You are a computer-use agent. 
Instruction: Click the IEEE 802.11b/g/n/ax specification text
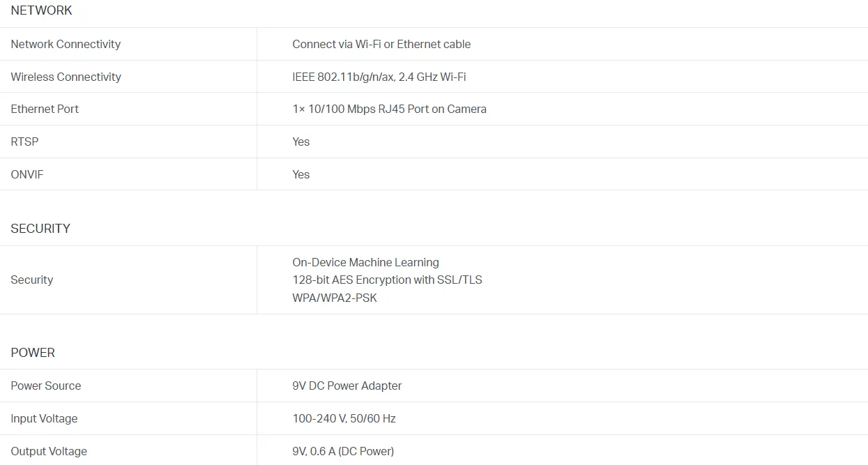[x=379, y=77]
